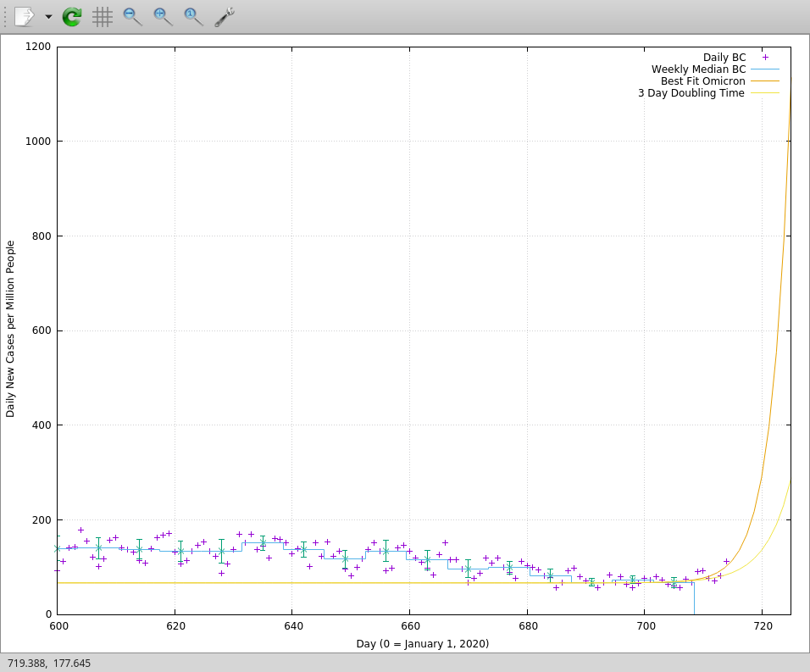Image resolution: width=810 pixels, height=672 pixels.
Task: Open the wrench configuration icon
Action: click(225, 17)
